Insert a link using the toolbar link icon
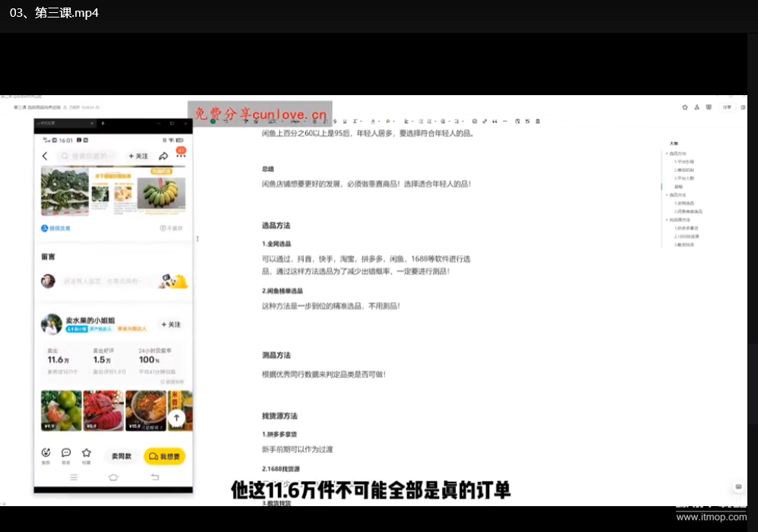The width and height of the screenshot is (758, 532). pos(484,121)
